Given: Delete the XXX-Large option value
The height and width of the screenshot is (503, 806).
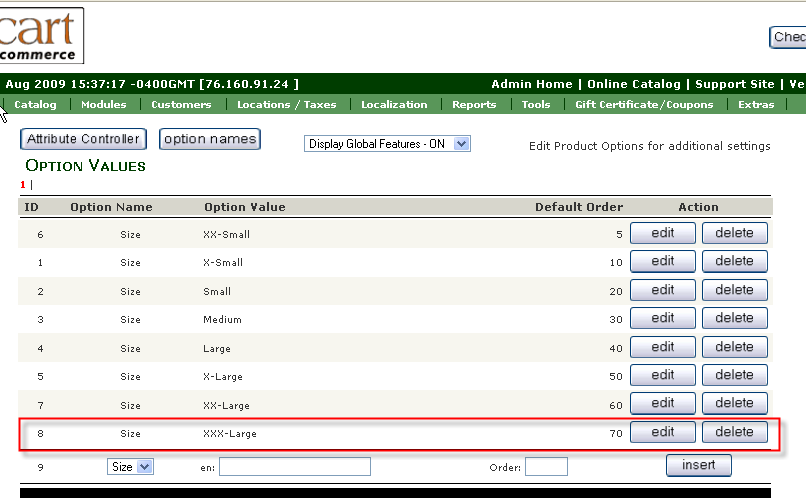Looking at the screenshot, I should coord(734,433).
